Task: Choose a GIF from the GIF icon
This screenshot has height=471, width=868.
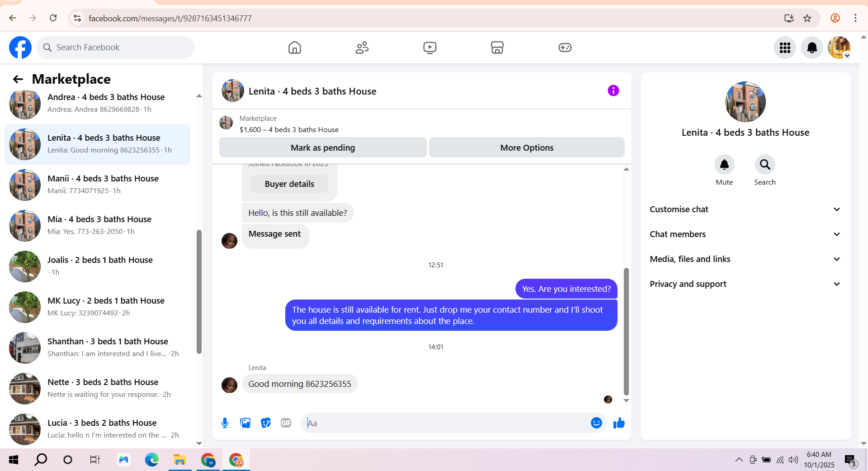Action: 286,423
